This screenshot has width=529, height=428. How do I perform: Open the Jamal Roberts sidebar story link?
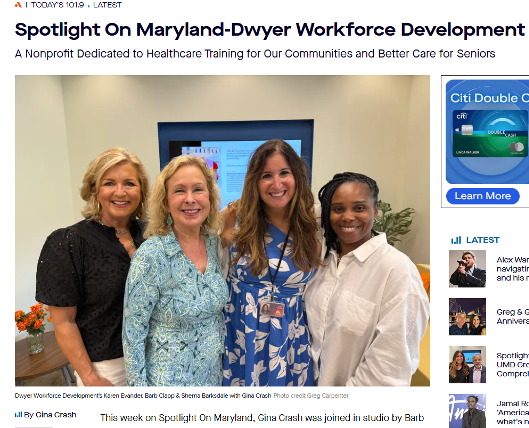coord(512,412)
